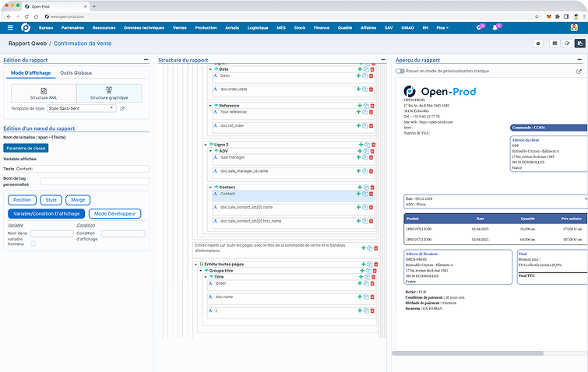Open the Ventes menu
This screenshot has width=588, height=372.
click(x=180, y=28)
